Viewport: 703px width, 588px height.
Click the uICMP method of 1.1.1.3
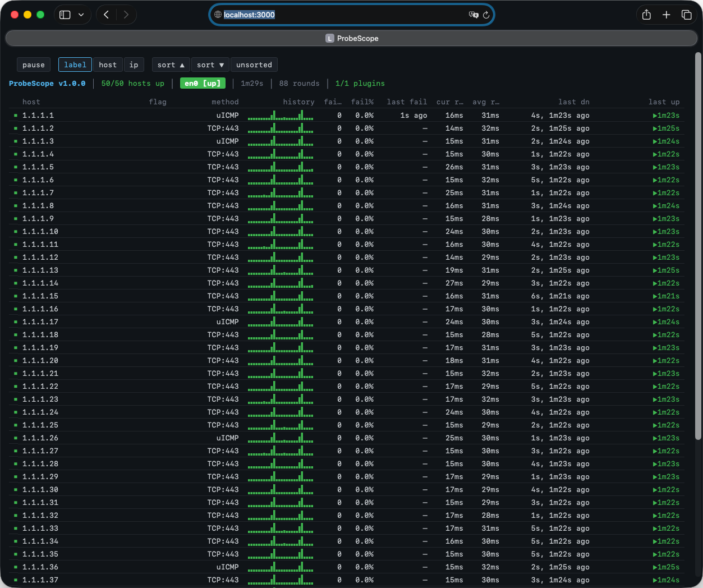pyautogui.click(x=227, y=141)
